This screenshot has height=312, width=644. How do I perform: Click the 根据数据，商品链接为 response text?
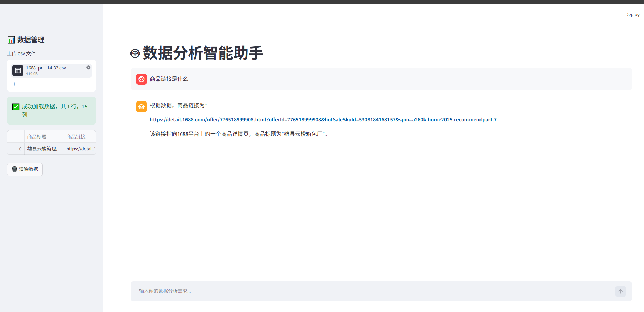[179, 105]
